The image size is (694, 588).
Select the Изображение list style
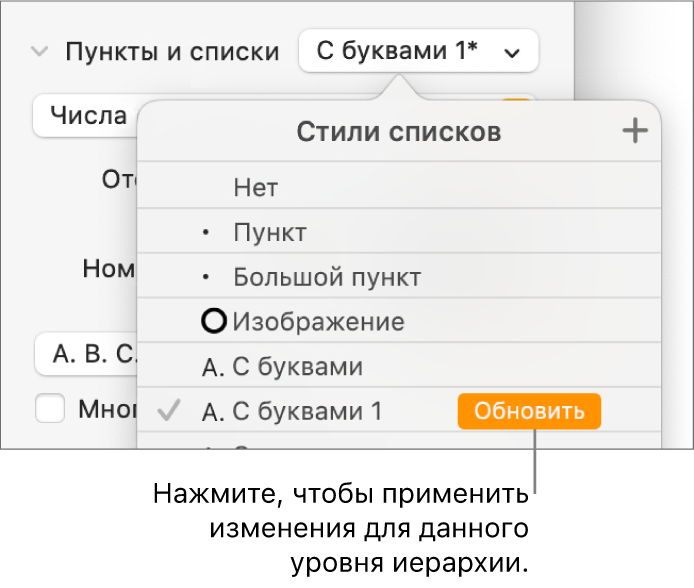[399, 321]
